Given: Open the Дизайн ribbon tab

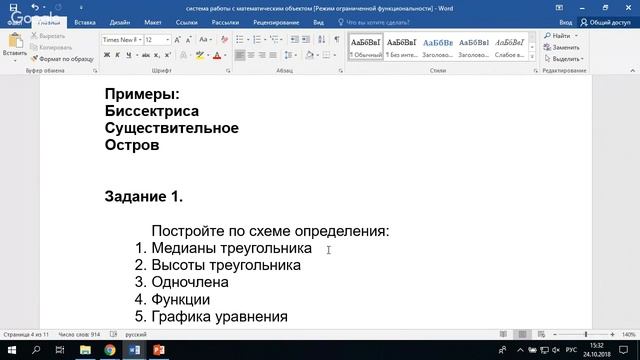Looking at the screenshot, I should tap(120, 22).
